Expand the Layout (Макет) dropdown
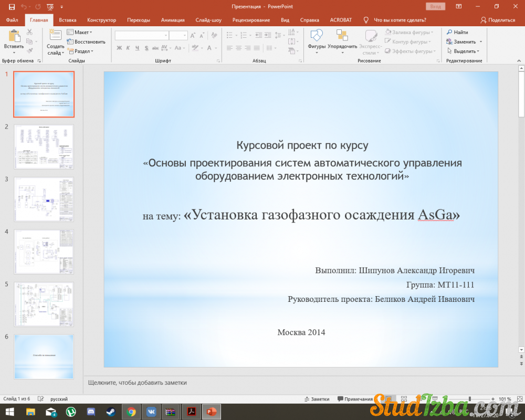525x420 pixels. click(82, 32)
